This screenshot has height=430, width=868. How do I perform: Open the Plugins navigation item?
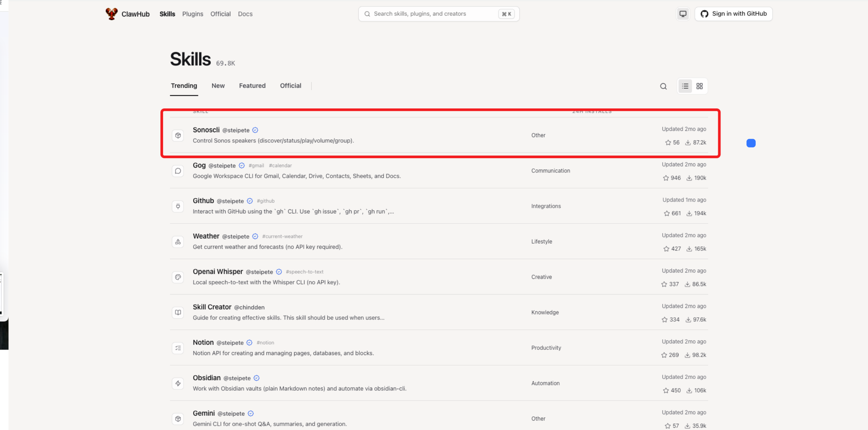click(193, 14)
